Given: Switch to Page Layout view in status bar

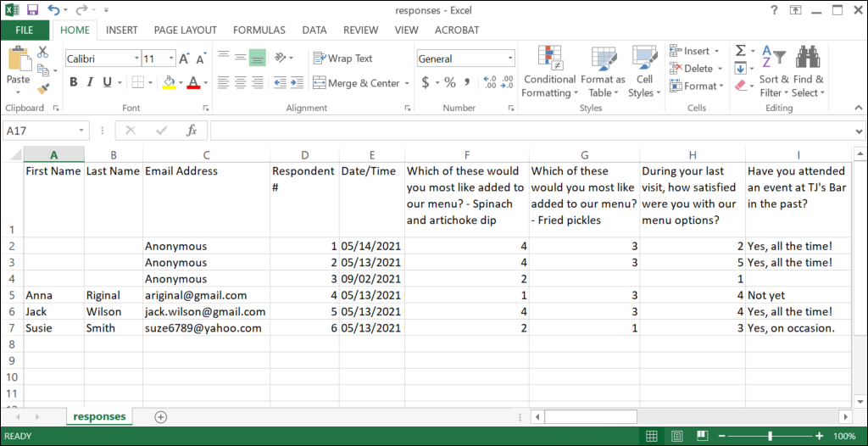Looking at the screenshot, I should point(676,436).
